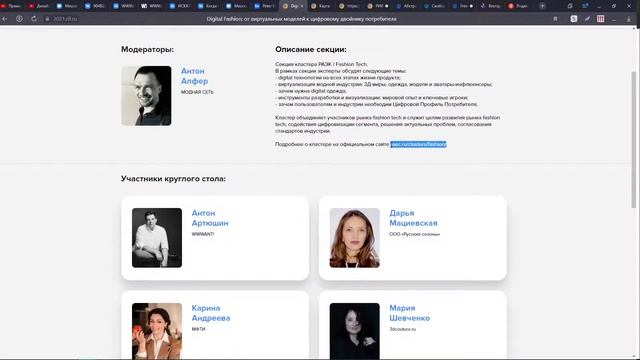Screen dimensions: 640x360
Task: Open Карина Андреева profile link
Action: (x=211, y=313)
